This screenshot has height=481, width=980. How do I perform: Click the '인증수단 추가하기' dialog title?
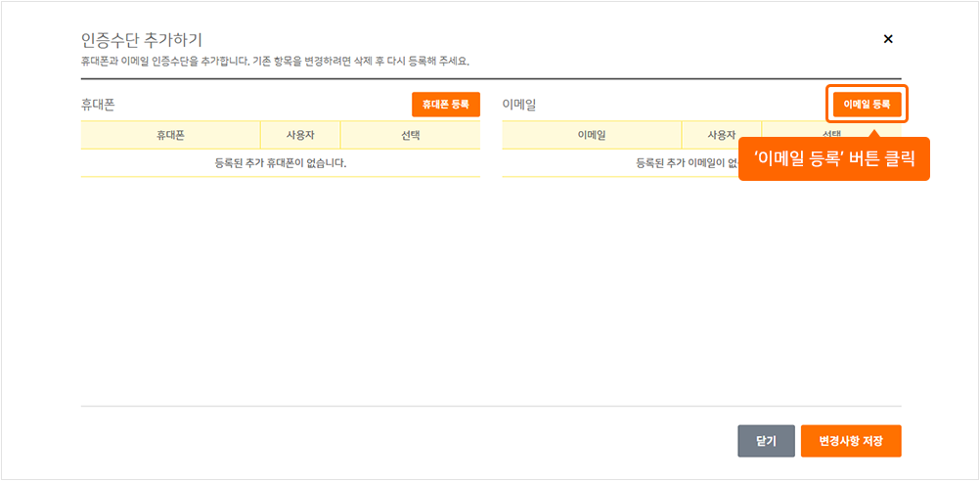pyautogui.click(x=142, y=41)
